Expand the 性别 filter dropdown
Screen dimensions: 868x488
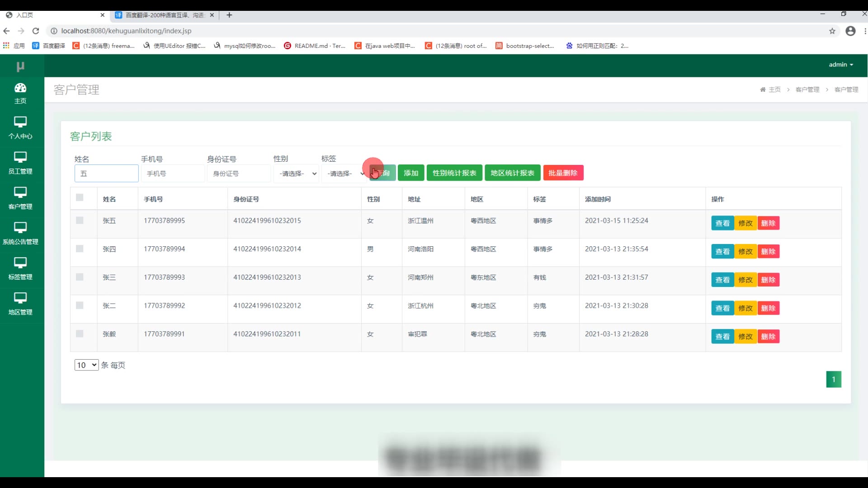pos(297,174)
